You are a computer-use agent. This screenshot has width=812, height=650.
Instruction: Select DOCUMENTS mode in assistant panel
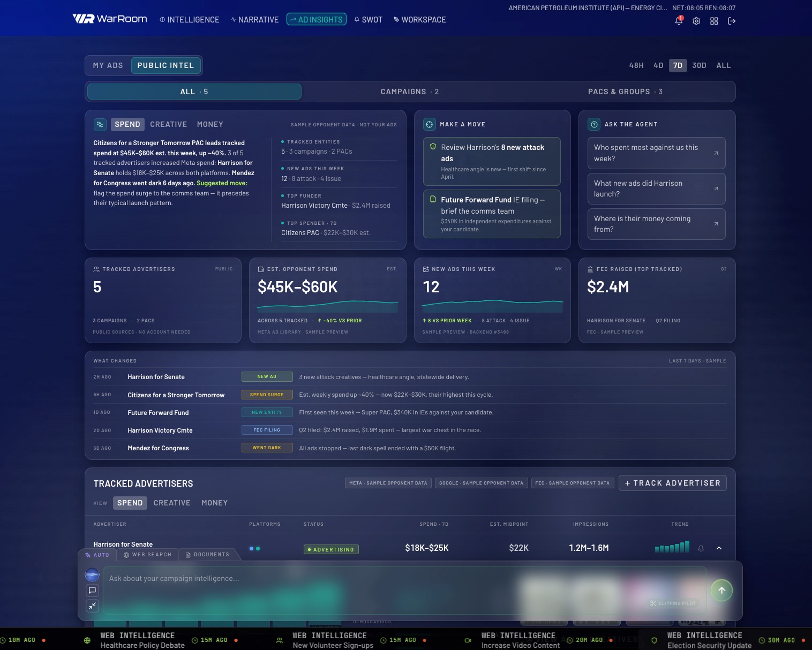[x=207, y=555]
